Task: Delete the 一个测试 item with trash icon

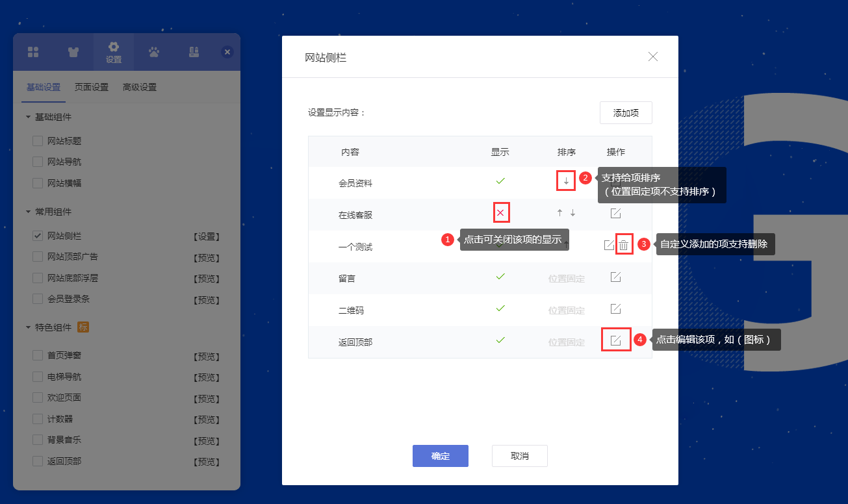Action: [623, 245]
